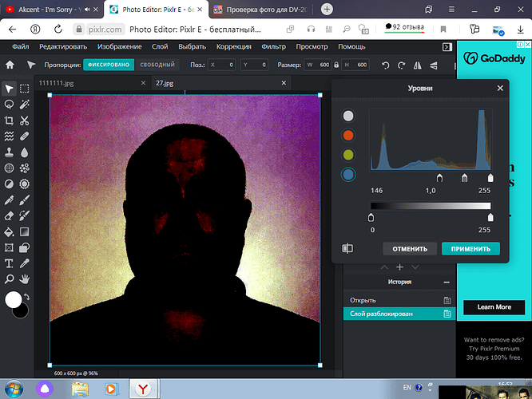Open the Редактировать menu
Screen dimensions: 532x399
pos(63,47)
